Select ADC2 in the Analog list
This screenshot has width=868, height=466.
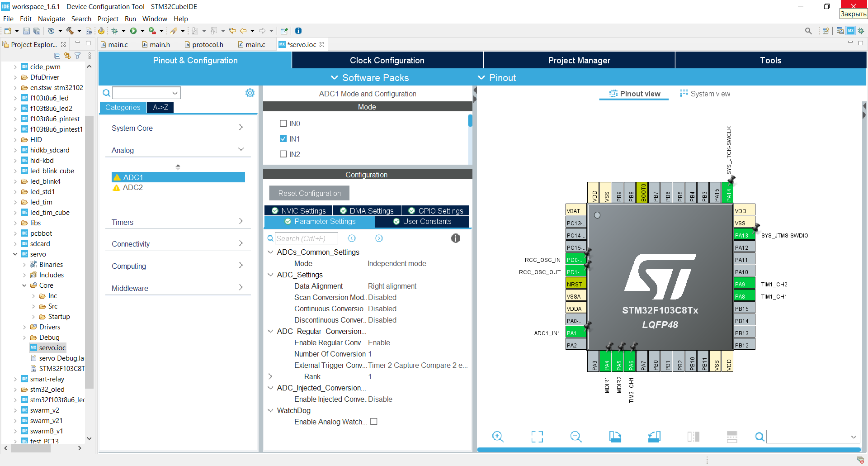132,187
